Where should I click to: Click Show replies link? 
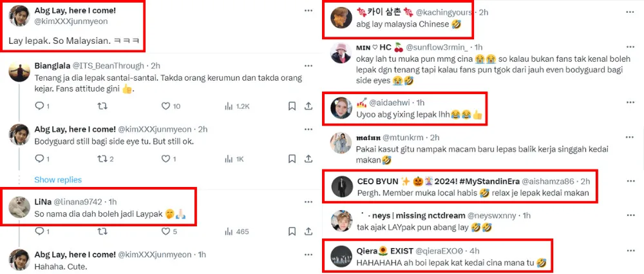click(x=58, y=180)
